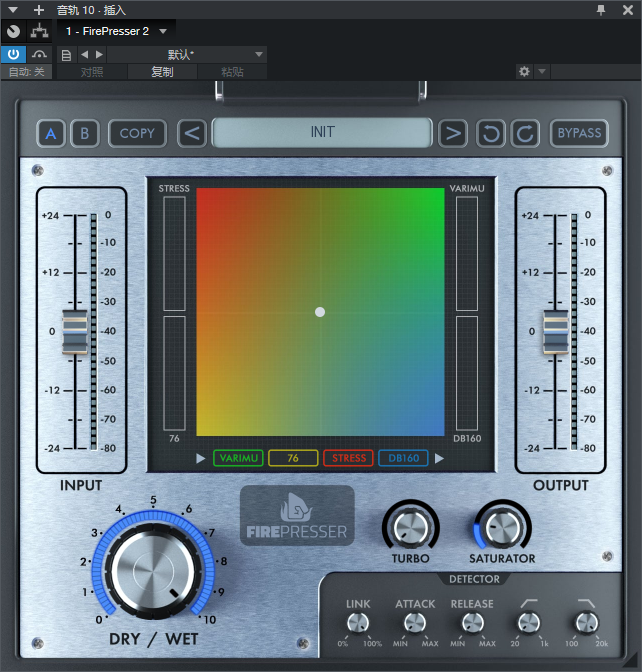Toggle the VARIMU compressor button
Image resolution: width=642 pixels, height=672 pixels.
(238, 458)
